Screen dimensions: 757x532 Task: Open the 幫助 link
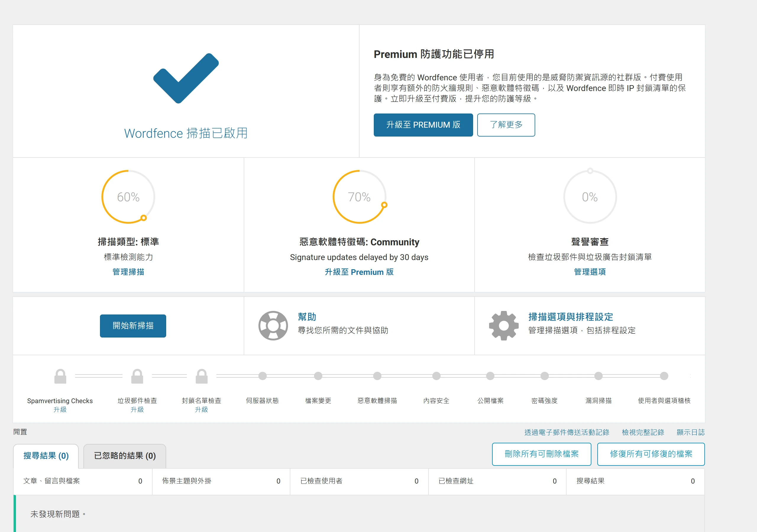[x=307, y=317]
